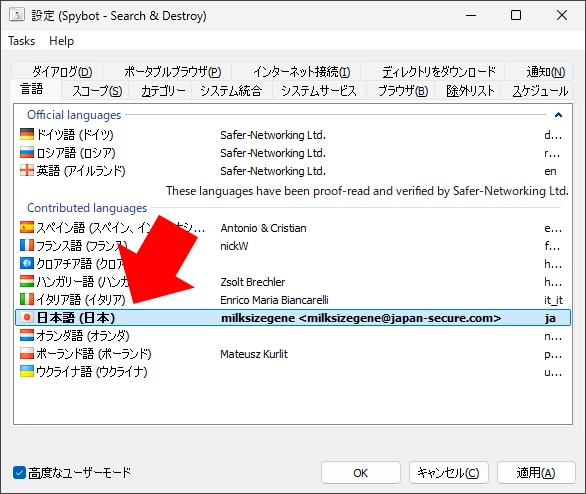Image resolution: width=586 pixels, height=494 pixels.
Task: Select ロシア語 (ロシア) language row
Action: (x=293, y=152)
